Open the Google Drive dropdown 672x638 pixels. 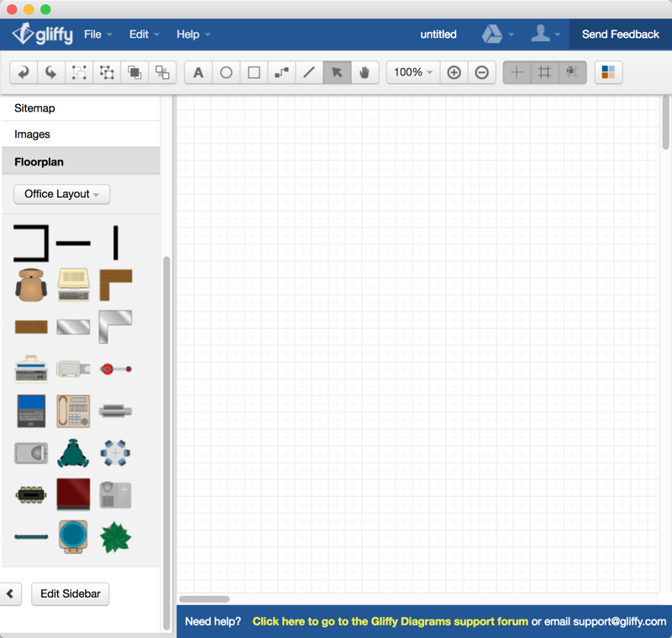click(x=497, y=34)
